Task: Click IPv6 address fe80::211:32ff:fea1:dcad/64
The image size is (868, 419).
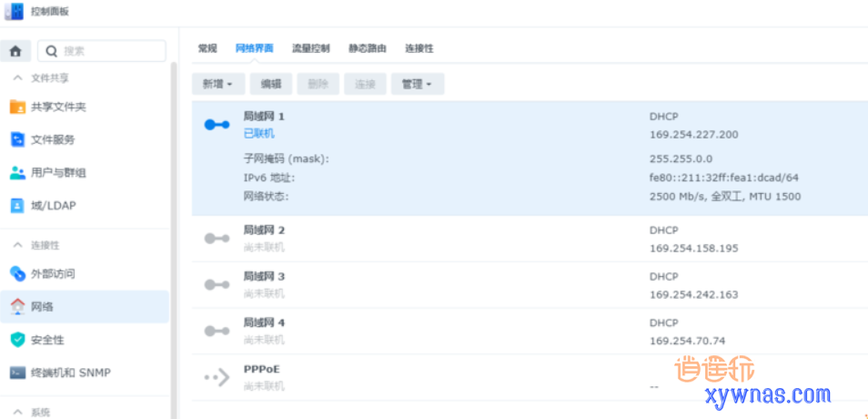Action: [724, 178]
